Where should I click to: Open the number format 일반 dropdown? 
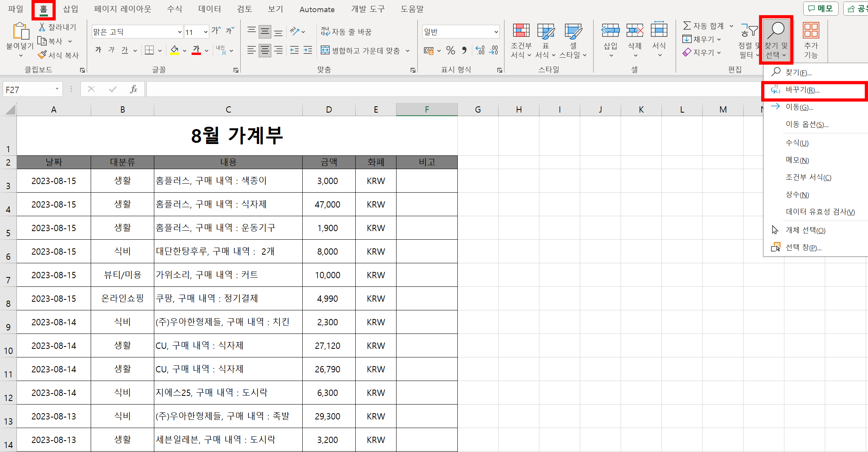(x=496, y=32)
